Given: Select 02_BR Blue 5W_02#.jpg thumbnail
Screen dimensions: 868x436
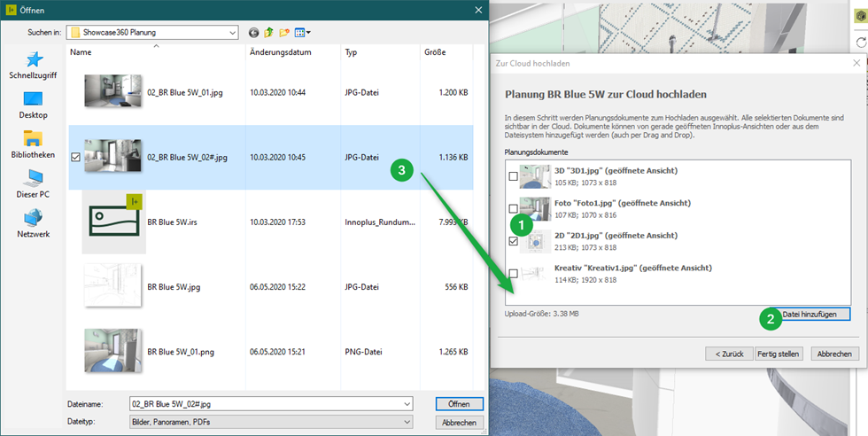Looking at the screenshot, I should [x=113, y=156].
